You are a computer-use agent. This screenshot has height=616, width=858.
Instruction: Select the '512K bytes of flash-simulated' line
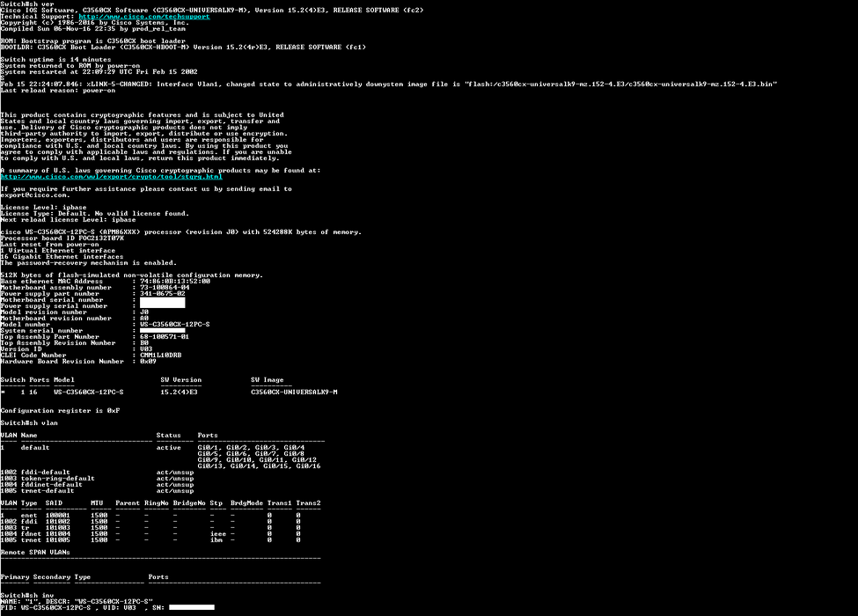pyautogui.click(x=132, y=275)
